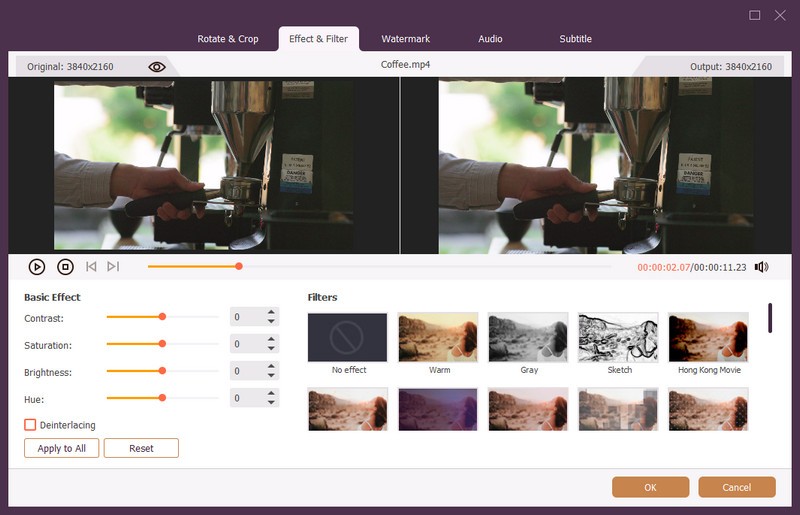Apply the Hong Kong Movie filter
The width and height of the screenshot is (800, 515).
click(708, 337)
